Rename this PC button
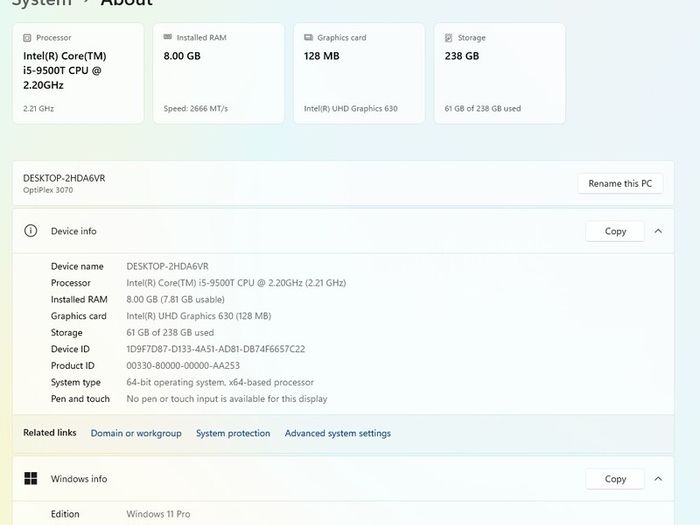Image resolution: width=700 pixels, height=525 pixels. [x=620, y=183]
